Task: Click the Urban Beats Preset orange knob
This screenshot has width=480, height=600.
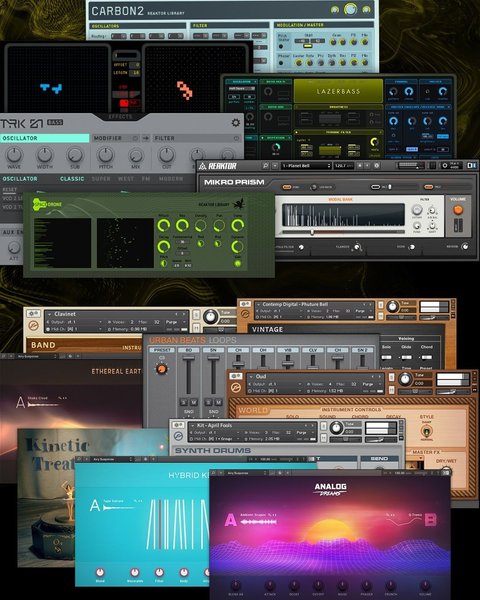Action: tap(162, 369)
